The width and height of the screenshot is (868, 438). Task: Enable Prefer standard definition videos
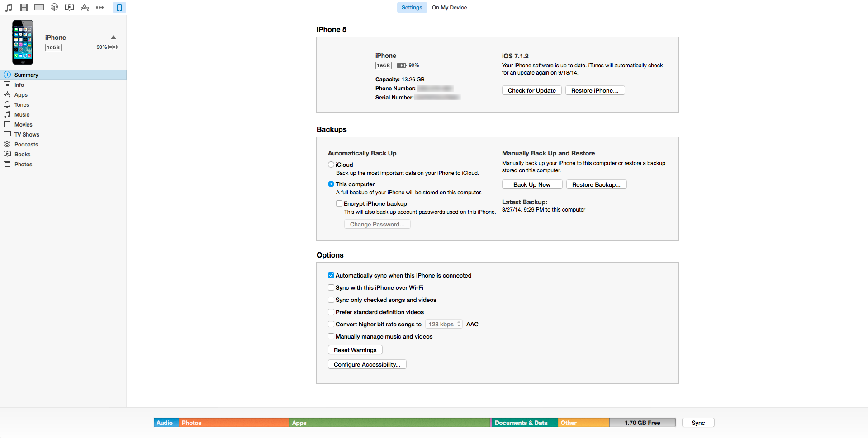point(331,312)
